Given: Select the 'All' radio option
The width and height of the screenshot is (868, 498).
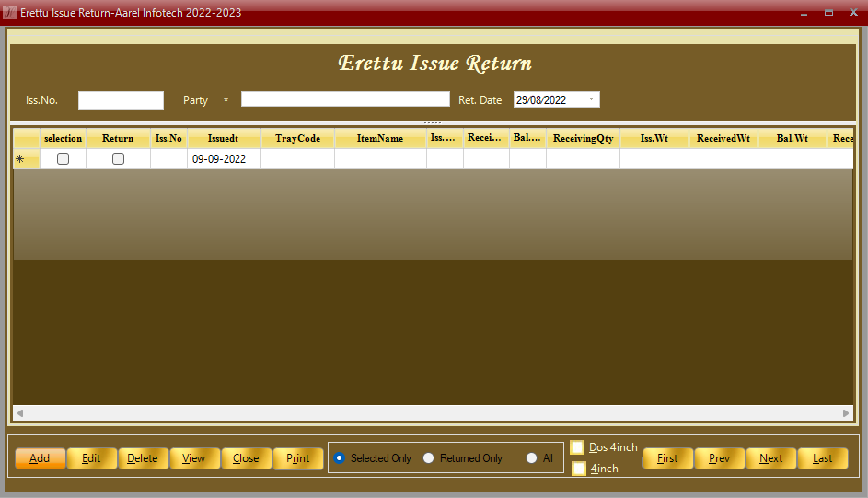Looking at the screenshot, I should coord(532,458).
